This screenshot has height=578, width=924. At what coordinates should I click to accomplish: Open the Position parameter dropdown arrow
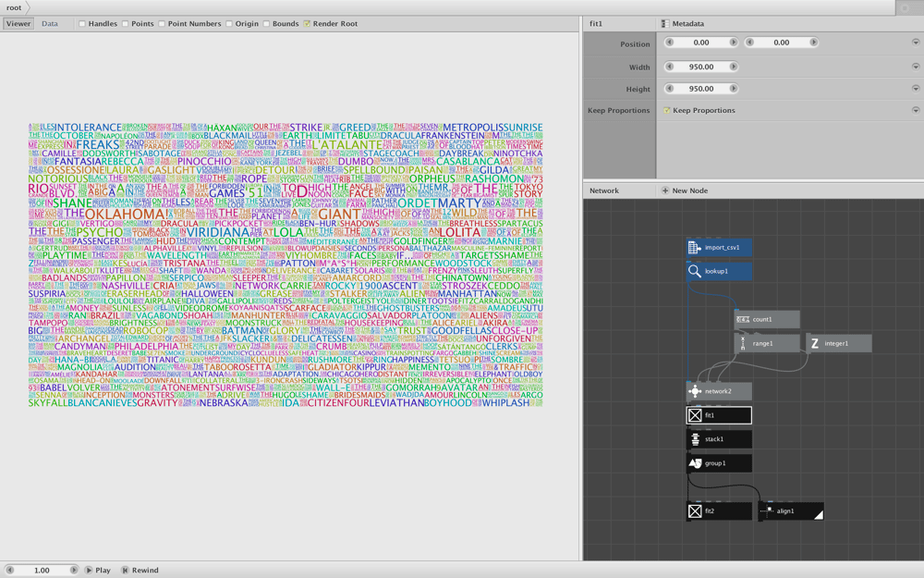tap(915, 43)
